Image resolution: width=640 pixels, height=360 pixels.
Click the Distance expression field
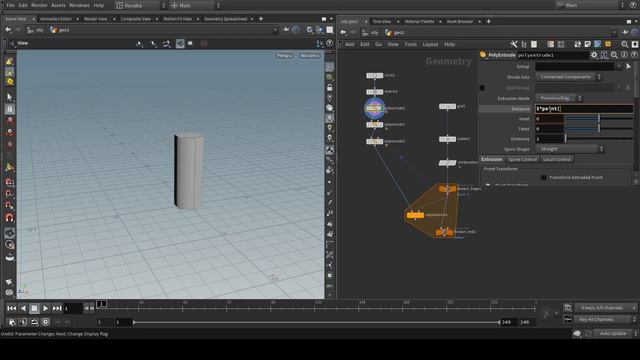click(584, 109)
